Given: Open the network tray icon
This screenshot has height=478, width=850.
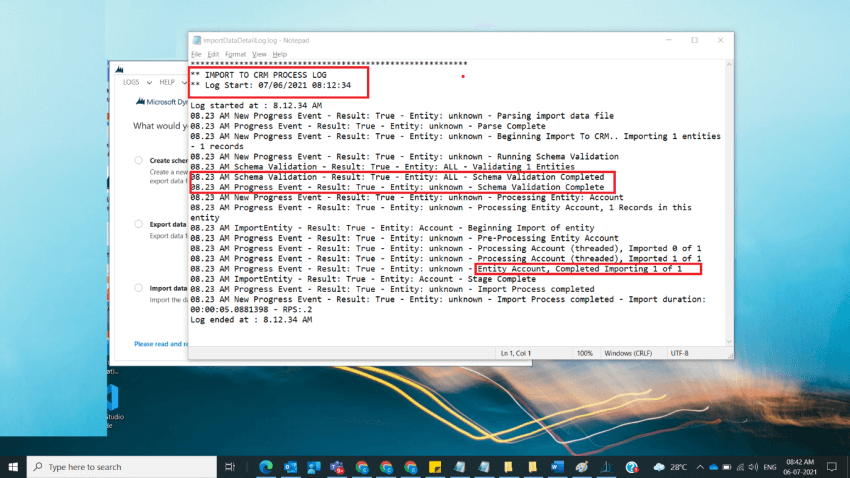Looking at the screenshot, I should [x=740, y=467].
